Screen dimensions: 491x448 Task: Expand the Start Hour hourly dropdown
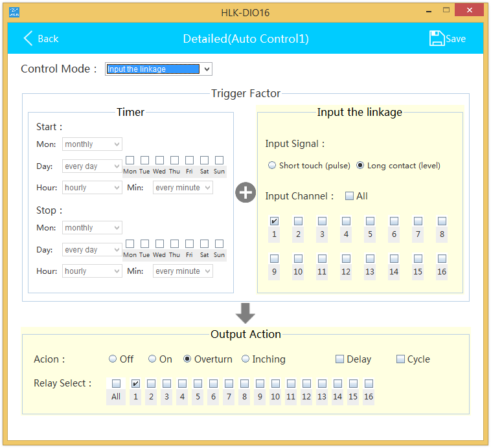(92, 188)
